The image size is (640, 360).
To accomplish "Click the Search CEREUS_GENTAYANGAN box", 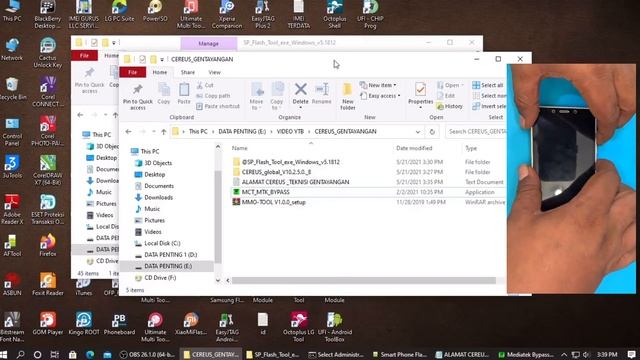I will point(476,131).
